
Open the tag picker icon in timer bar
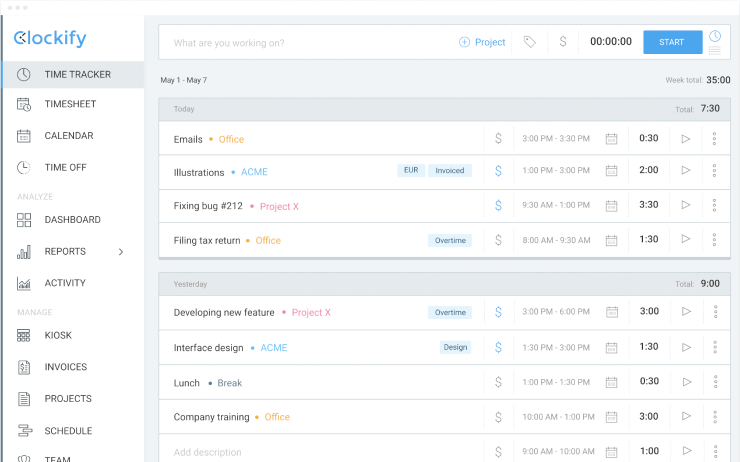click(530, 42)
